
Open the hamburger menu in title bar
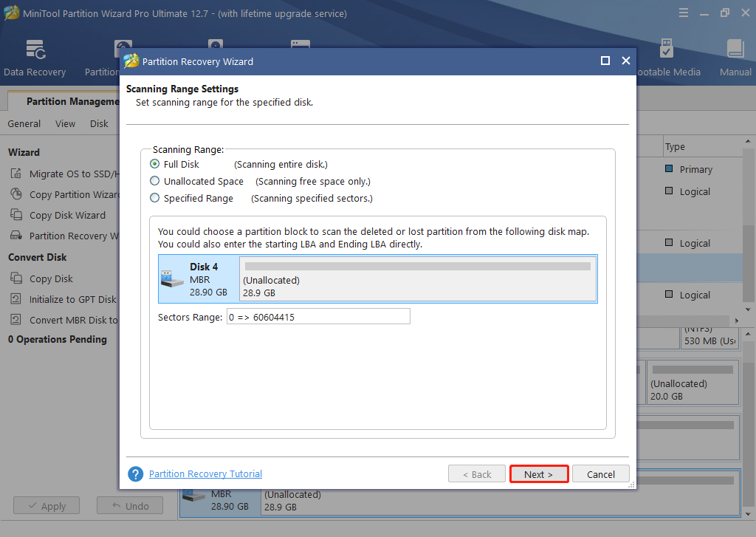[684, 13]
